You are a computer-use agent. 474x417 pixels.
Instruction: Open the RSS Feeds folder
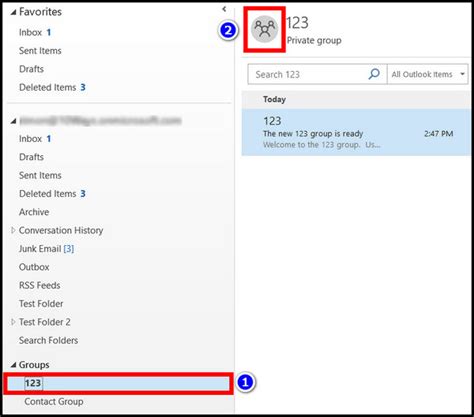(40, 285)
